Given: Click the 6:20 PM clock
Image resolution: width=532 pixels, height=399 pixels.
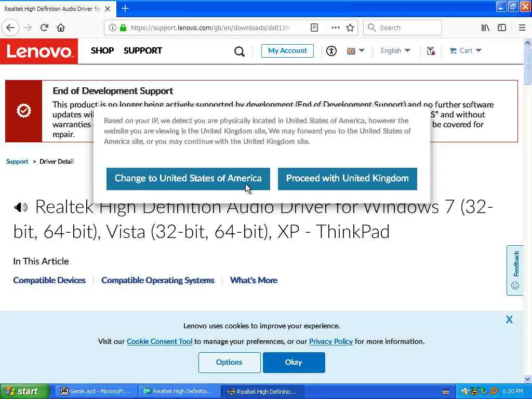Looking at the screenshot, I should click(x=513, y=391).
